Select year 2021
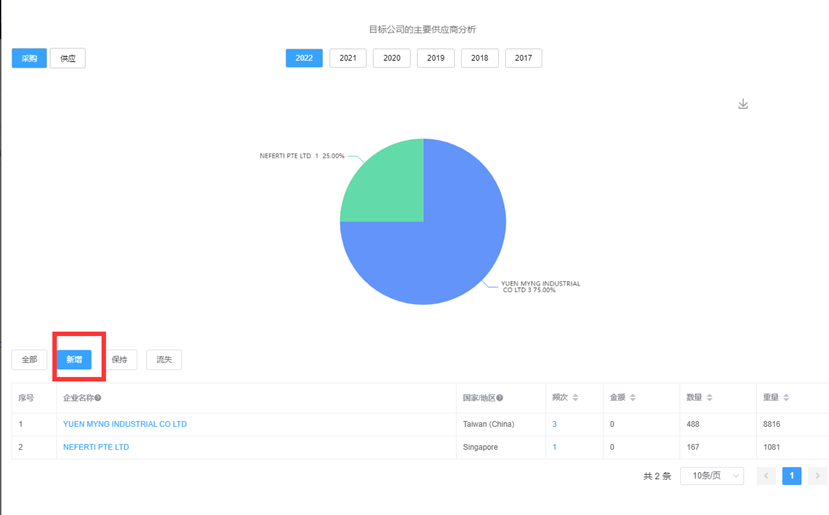Screen dimensions: 829x515 (348, 58)
